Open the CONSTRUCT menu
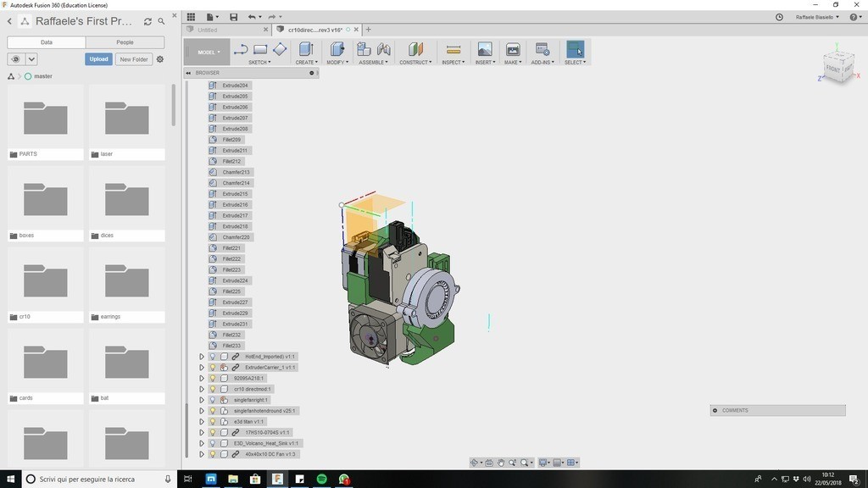This screenshot has width=868, height=488. (415, 63)
